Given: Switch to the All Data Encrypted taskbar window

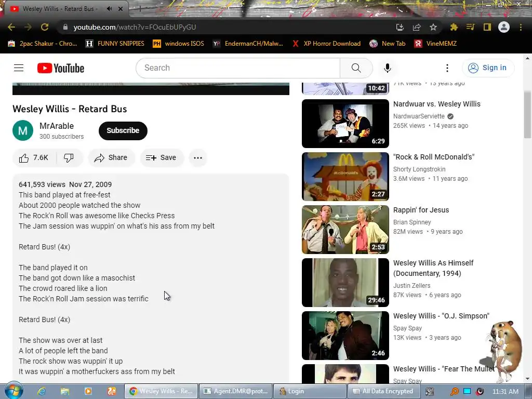Looking at the screenshot, I should [383, 392].
